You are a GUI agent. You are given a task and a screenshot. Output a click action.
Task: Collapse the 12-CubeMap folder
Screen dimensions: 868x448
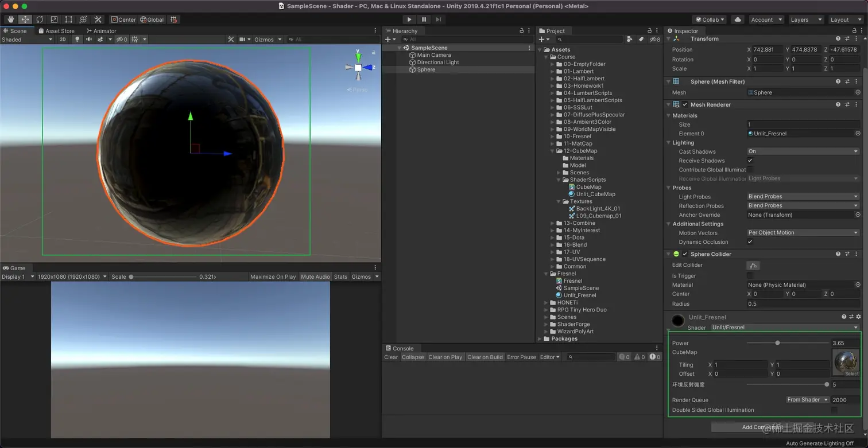(552, 151)
